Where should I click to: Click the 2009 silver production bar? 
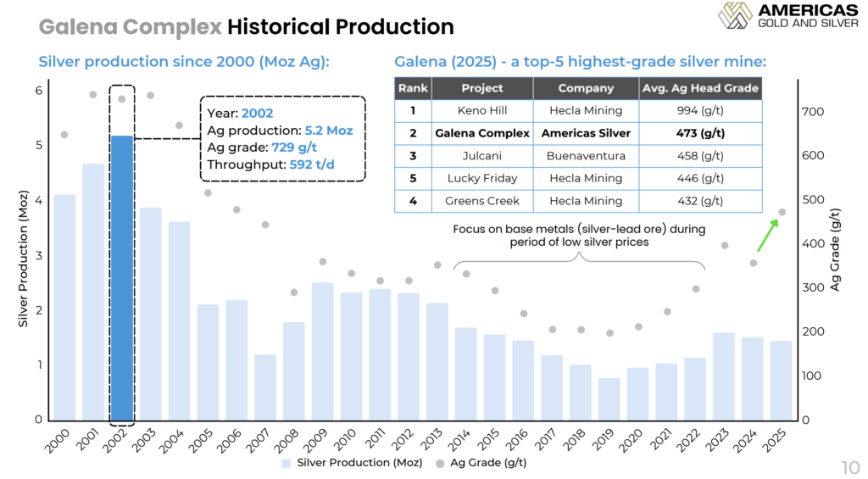(x=323, y=352)
